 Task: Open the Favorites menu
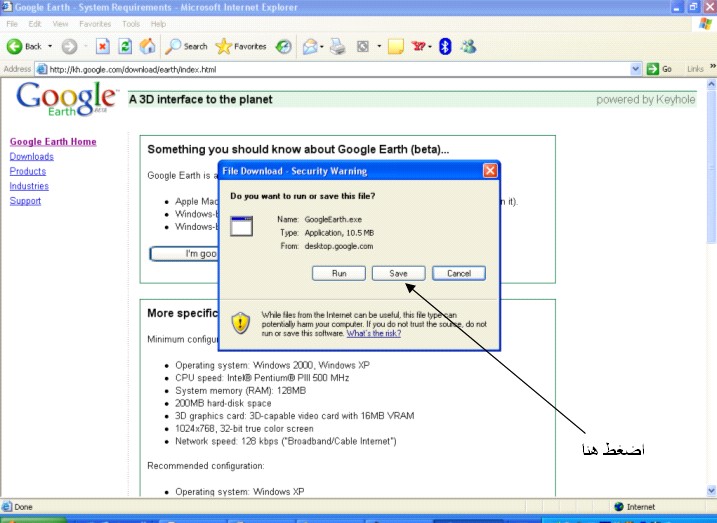tap(95, 23)
